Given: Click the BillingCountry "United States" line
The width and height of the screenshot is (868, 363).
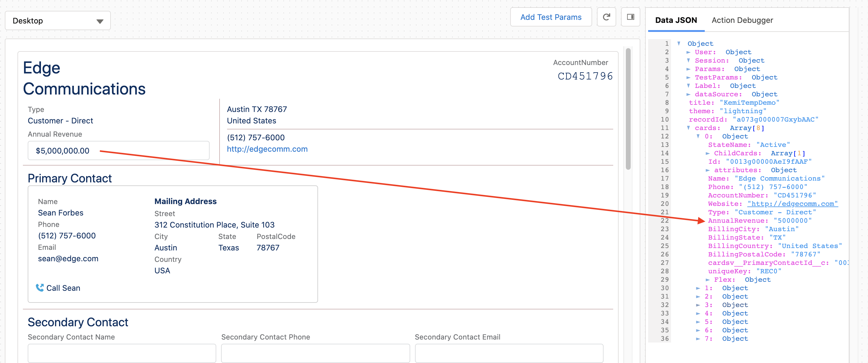Looking at the screenshot, I should coord(775,246).
